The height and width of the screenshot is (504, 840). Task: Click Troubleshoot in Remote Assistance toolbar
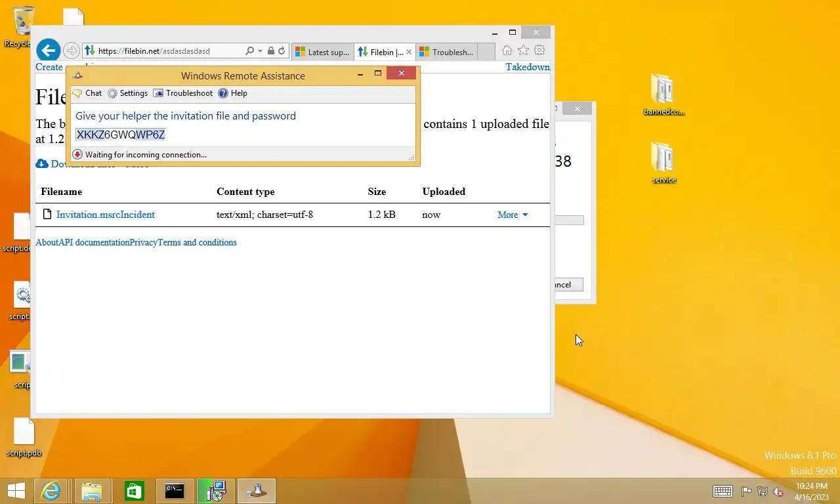183,93
